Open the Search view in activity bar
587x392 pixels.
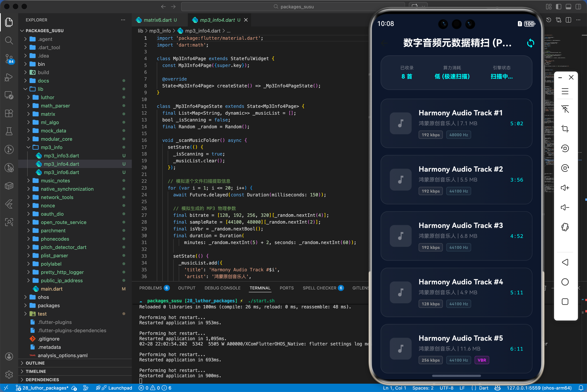click(9, 40)
